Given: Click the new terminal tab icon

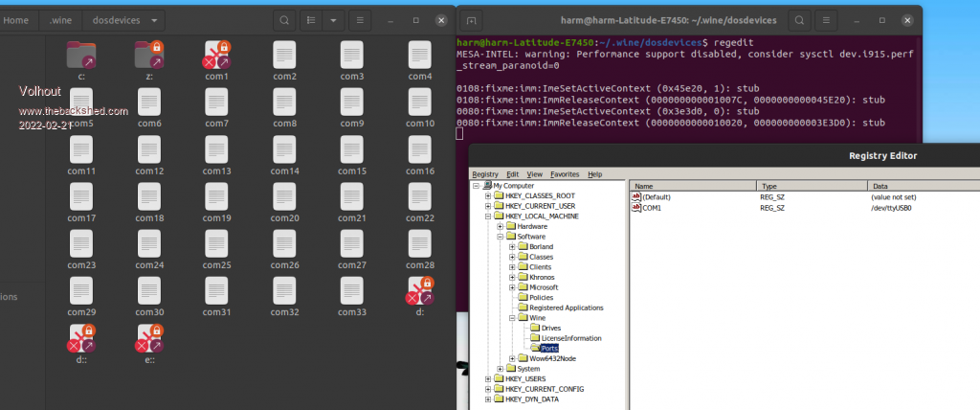Looking at the screenshot, I should click(x=471, y=20).
